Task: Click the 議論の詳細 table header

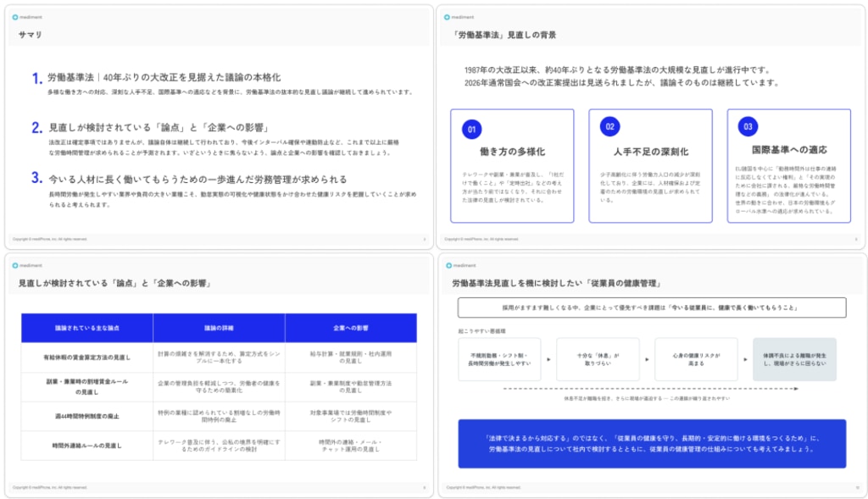Action: tap(220, 328)
